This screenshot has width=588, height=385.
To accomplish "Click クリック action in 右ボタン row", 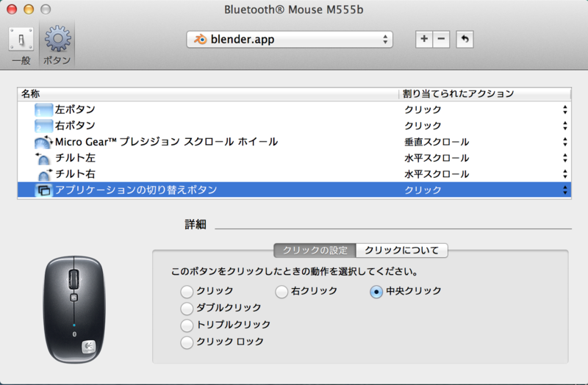I will 423,126.
